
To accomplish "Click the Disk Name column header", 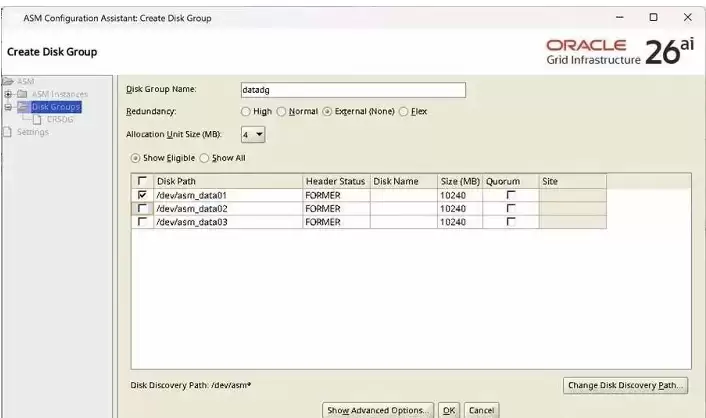I will point(403,181).
